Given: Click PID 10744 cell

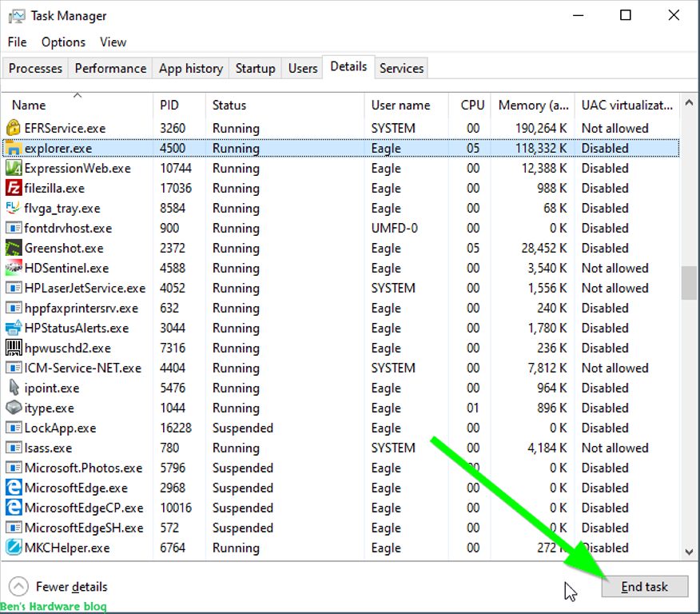Looking at the screenshot, I should (x=176, y=169).
